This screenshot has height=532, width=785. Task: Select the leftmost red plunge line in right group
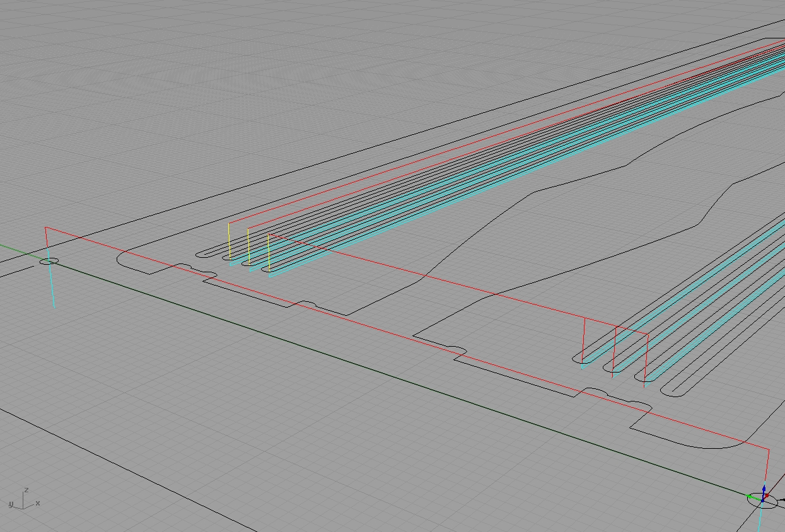click(x=584, y=339)
